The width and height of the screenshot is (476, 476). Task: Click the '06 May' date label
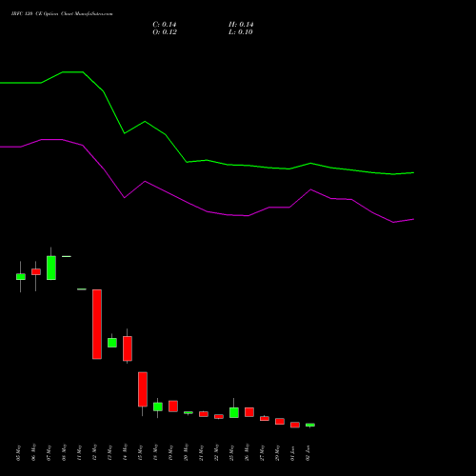click(33, 453)
